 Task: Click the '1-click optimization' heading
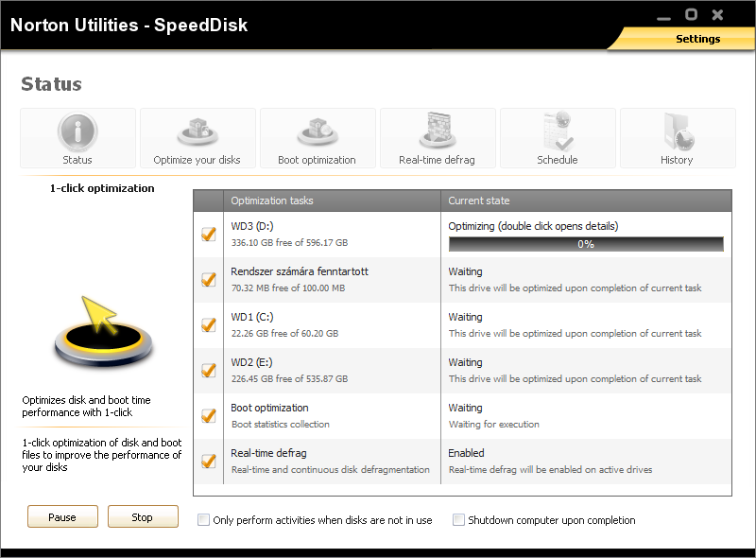(x=102, y=188)
